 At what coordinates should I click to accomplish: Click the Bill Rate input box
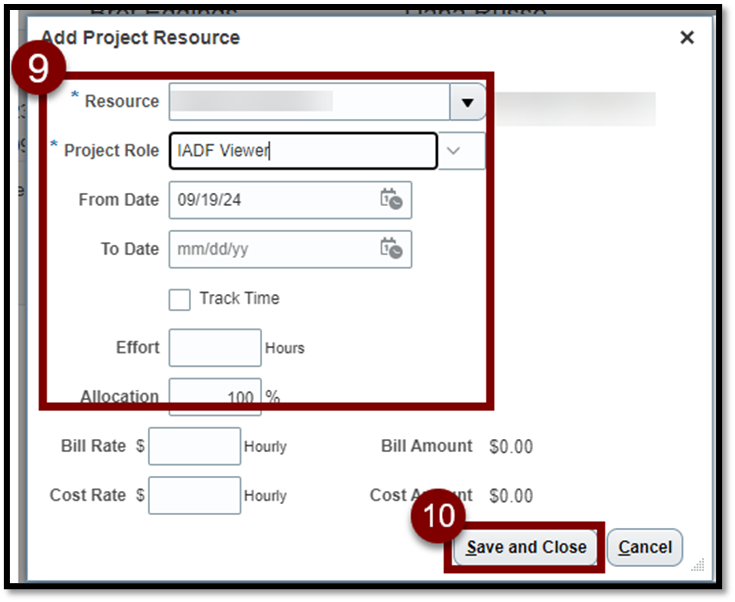point(194,446)
